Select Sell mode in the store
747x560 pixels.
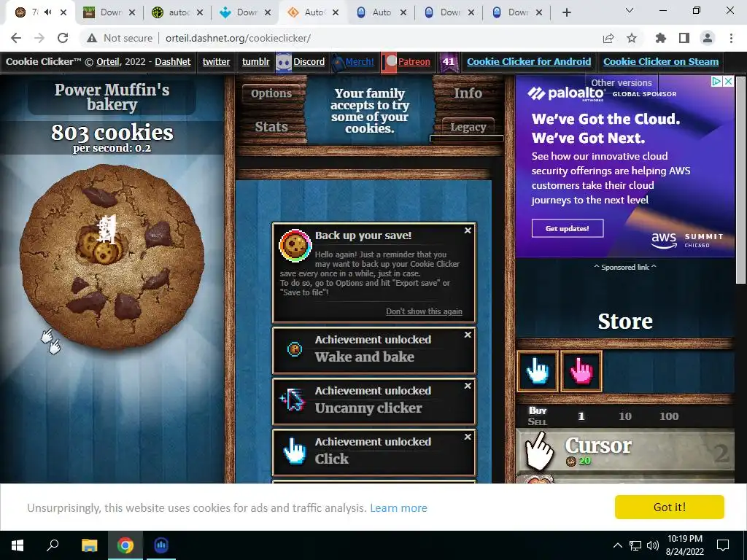538,421
